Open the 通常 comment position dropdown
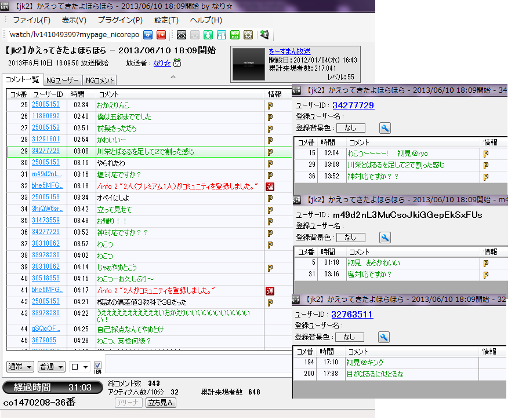The height and width of the screenshot is (420, 515). click(20, 367)
